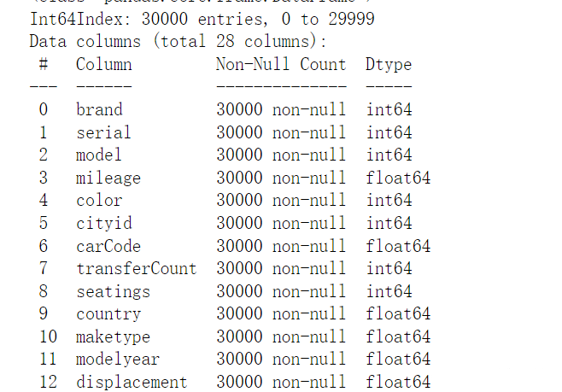Click the 'carCode' column name
The width and height of the screenshot is (562, 392).
[x=108, y=246]
